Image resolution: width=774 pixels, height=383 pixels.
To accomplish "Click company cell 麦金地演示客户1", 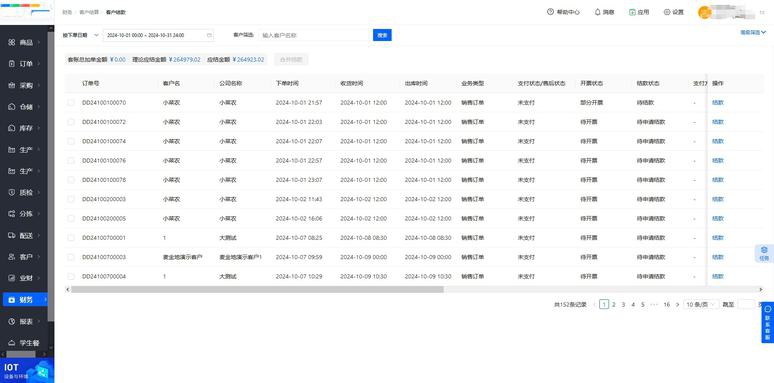I will pos(240,257).
